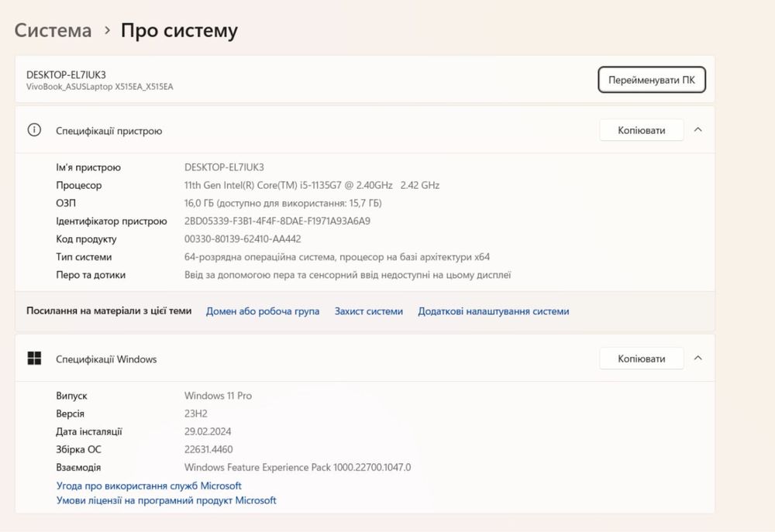Collapse the Специфікації пристрою section chevron

(x=698, y=130)
